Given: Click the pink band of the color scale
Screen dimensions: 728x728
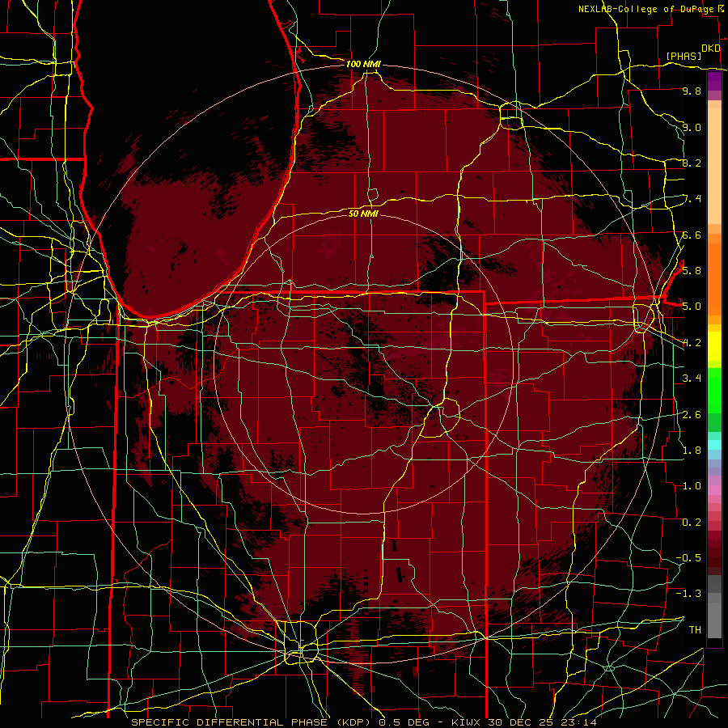Looking at the screenshot, I should click(714, 490).
